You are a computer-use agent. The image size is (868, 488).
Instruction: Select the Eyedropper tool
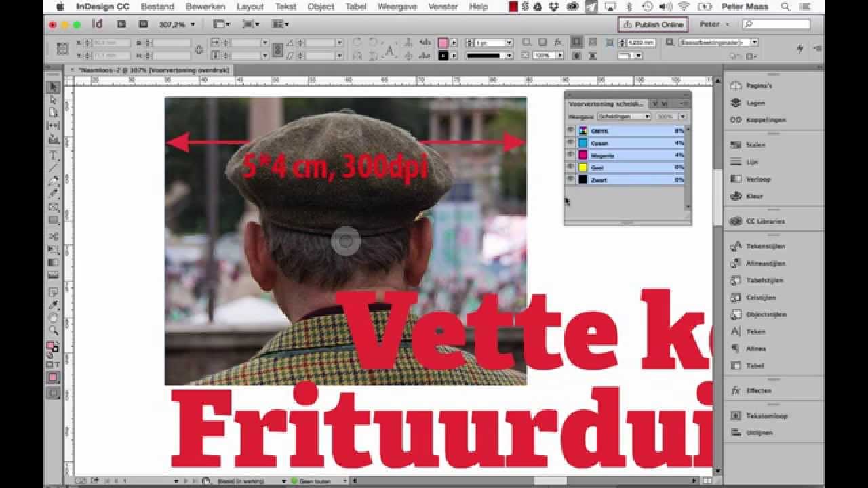tap(54, 305)
